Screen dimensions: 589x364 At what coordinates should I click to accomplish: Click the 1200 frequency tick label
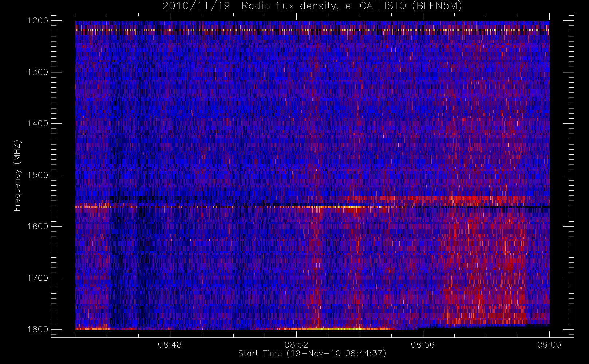point(38,21)
